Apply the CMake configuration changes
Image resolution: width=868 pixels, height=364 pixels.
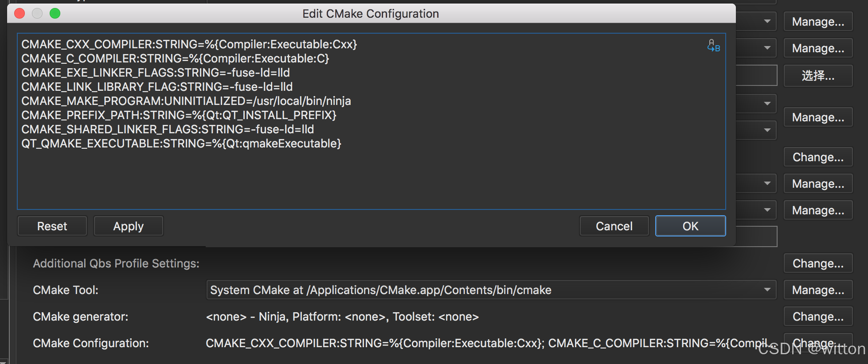[x=128, y=226]
